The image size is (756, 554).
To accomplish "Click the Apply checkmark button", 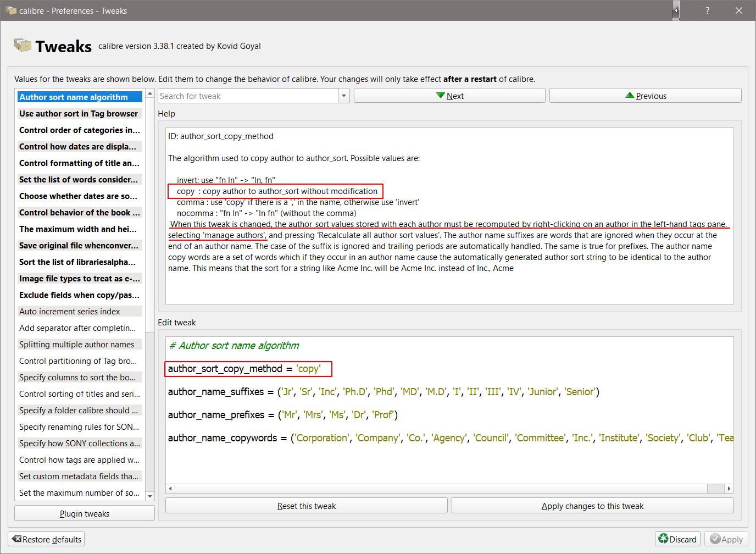I will [x=726, y=539].
